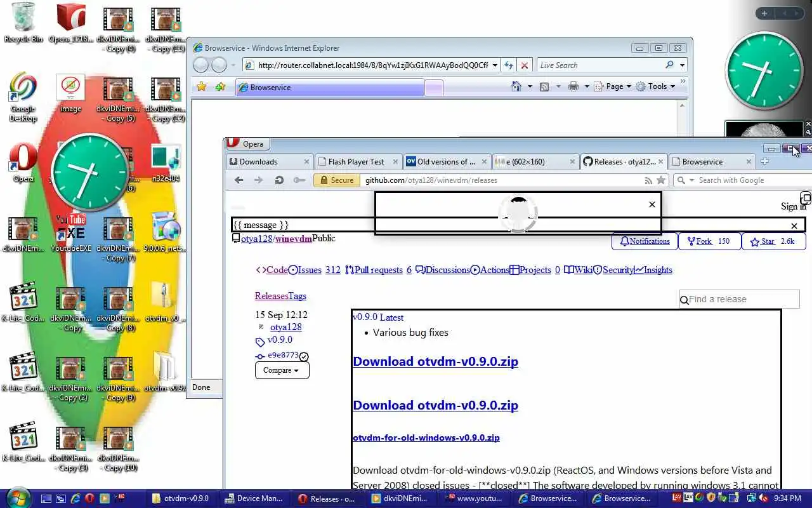Image resolution: width=812 pixels, height=508 pixels.
Task: Open IE Favorites Center star
Action: coord(202,87)
